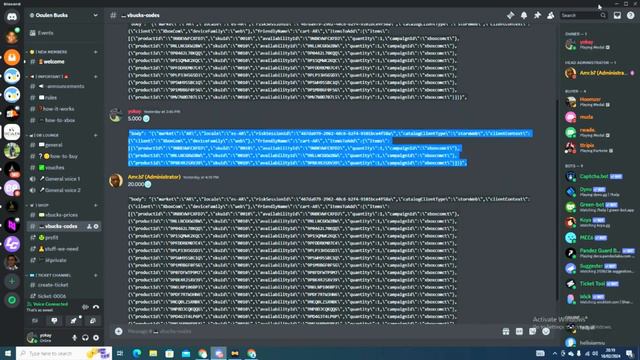This screenshot has height=360, width=640.
Task: Open the how-to-xbox channel
Action: pos(63,120)
